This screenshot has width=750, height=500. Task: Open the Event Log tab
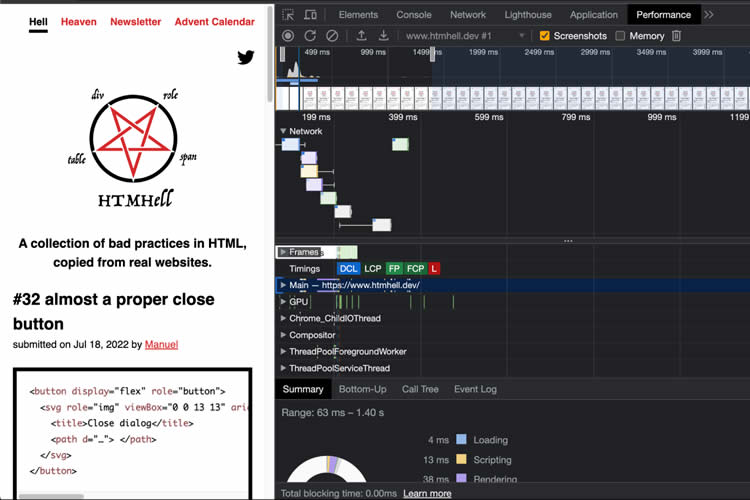coord(475,389)
